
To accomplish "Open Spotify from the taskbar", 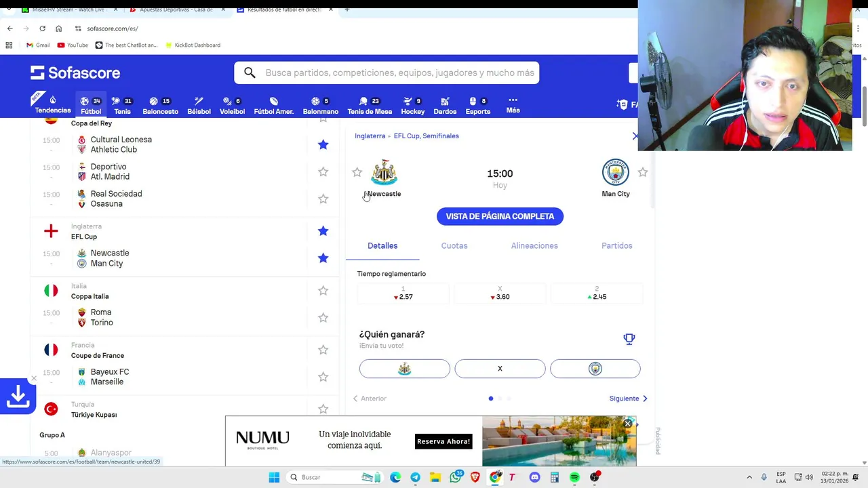I will 574,477.
